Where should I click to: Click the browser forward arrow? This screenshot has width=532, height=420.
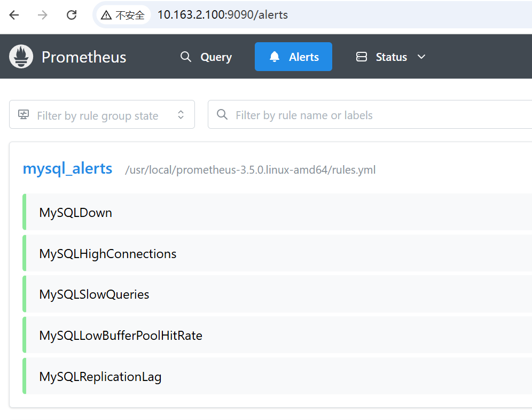[x=43, y=15]
